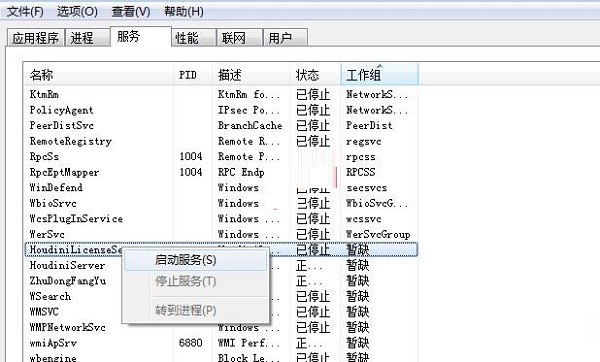Choose 启动服务(S) in the context menu
This screenshot has height=362, width=600.
point(196,260)
